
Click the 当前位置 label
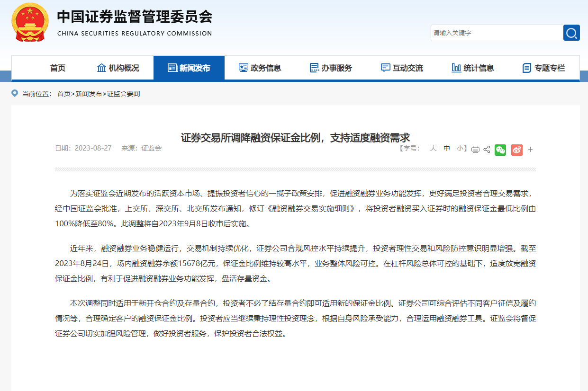(x=37, y=94)
